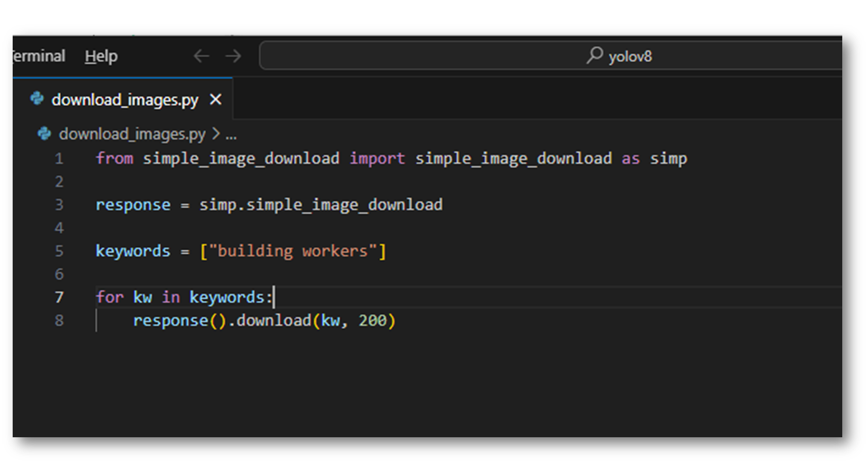The image size is (868, 463).
Task: Click line number 1 in gutter
Action: coord(59,159)
